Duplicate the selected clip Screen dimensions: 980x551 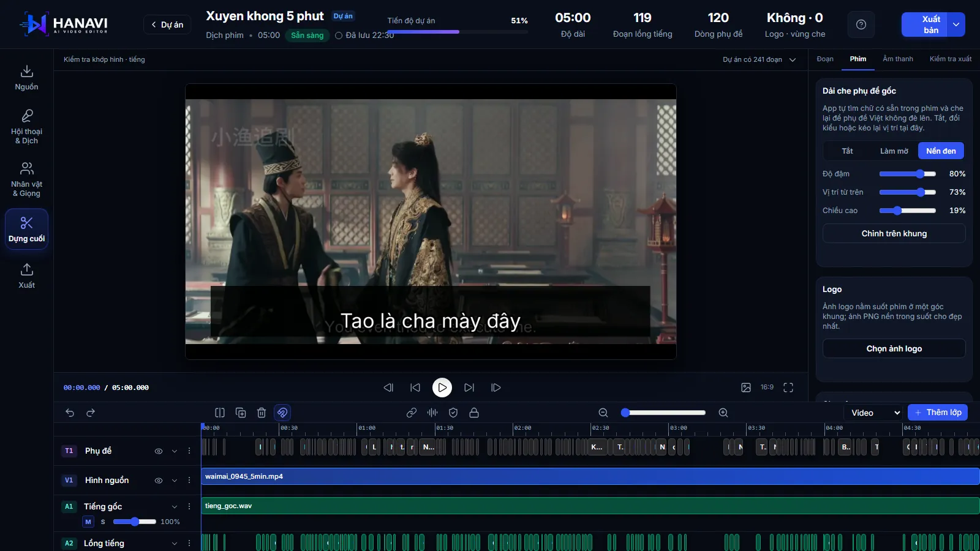coord(241,413)
